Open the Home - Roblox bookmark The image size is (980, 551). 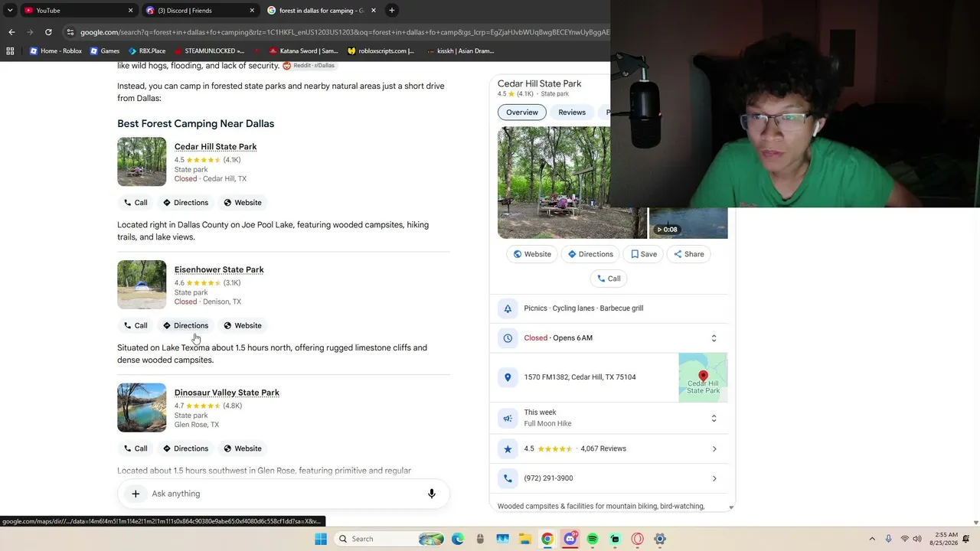click(x=55, y=51)
